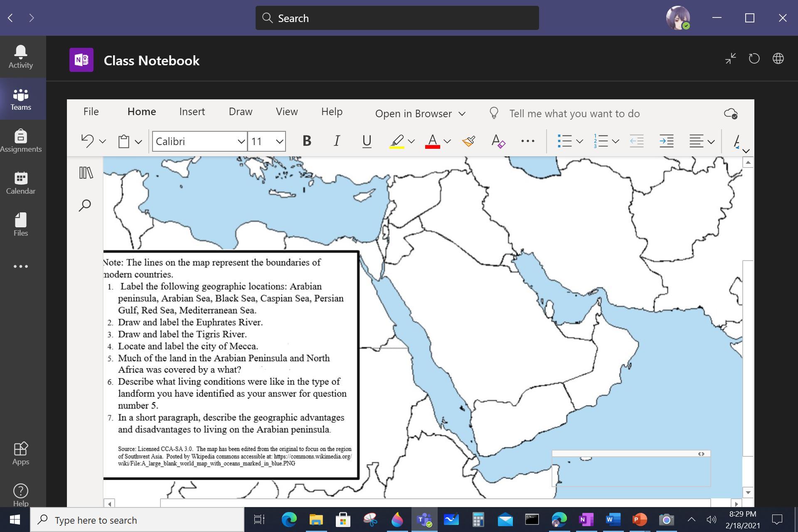
Task: Apply the red font color swatch
Action: pyautogui.click(x=432, y=141)
